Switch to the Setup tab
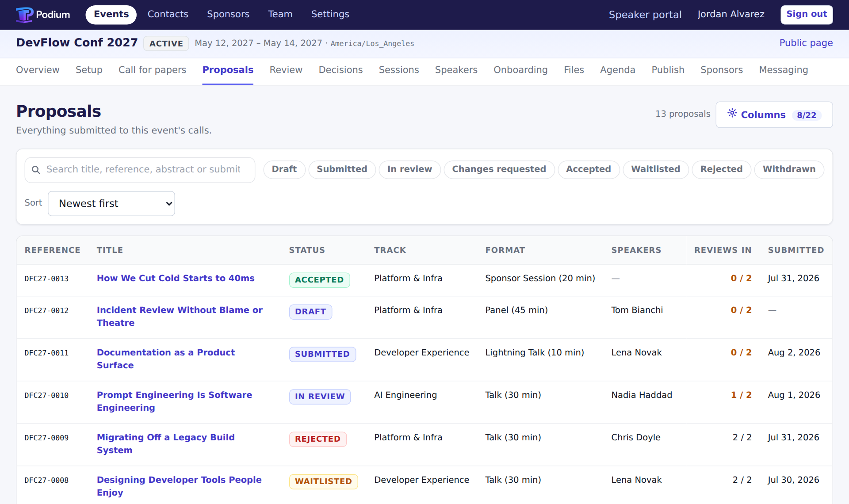849x504 pixels. [x=89, y=70]
